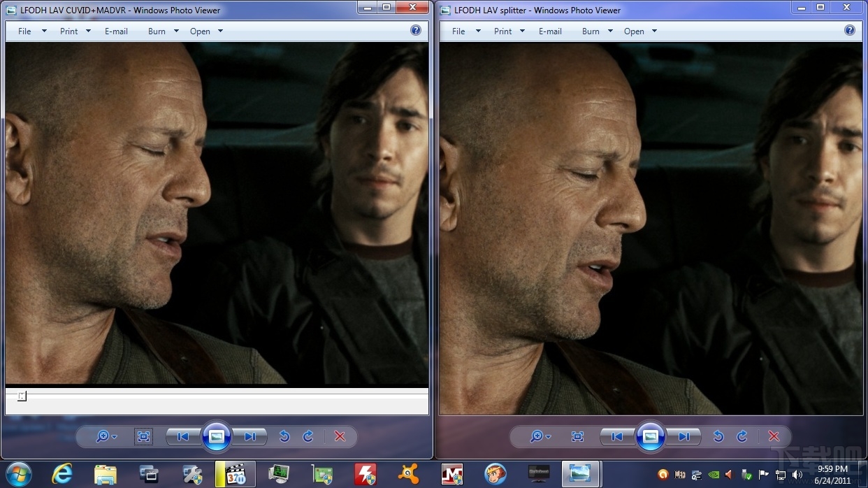Image resolution: width=868 pixels, height=488 pixels.
Task: Expand File menu in left viewer
Action: [x=31, y=31]
